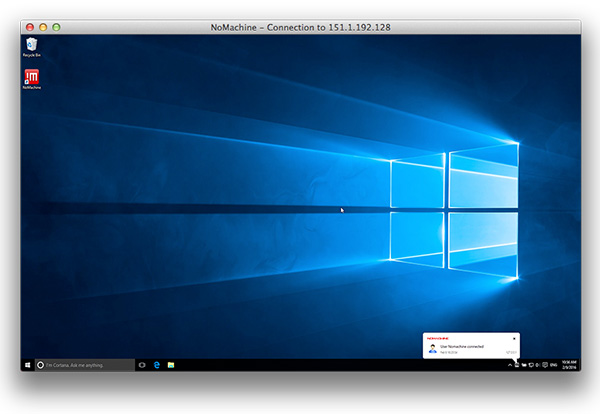This screenshot has width=600, height=414.
Task: Click the battery or power tray icon
Action: point(524,365)
